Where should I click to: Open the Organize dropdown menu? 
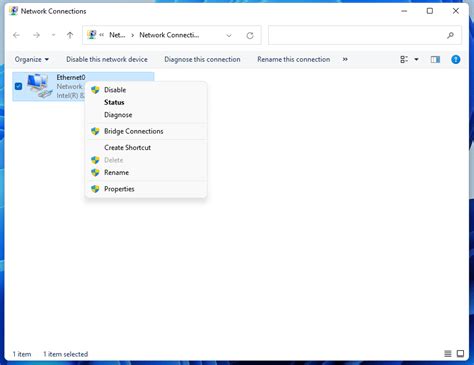[x=32, y=59]
